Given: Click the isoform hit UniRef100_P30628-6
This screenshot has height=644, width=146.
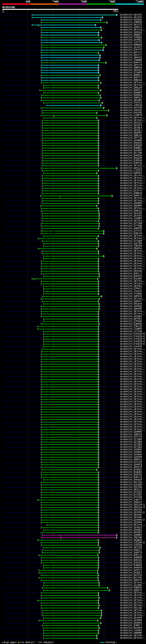Looking at the screenshot, I should 133,344.
